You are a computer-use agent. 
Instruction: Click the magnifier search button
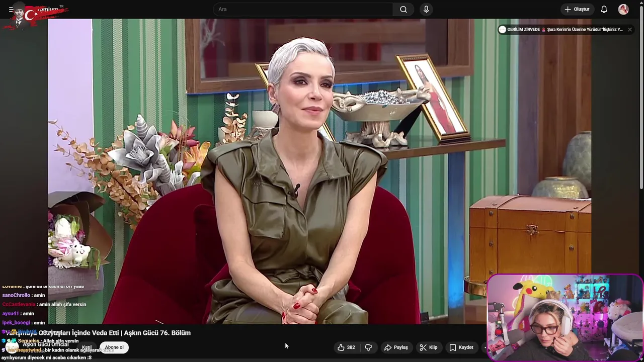point(404,10)
